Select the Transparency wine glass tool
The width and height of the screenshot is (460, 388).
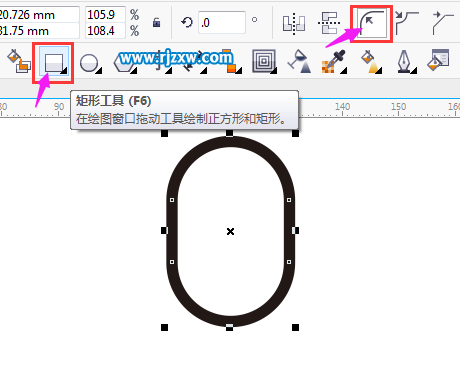299,61
